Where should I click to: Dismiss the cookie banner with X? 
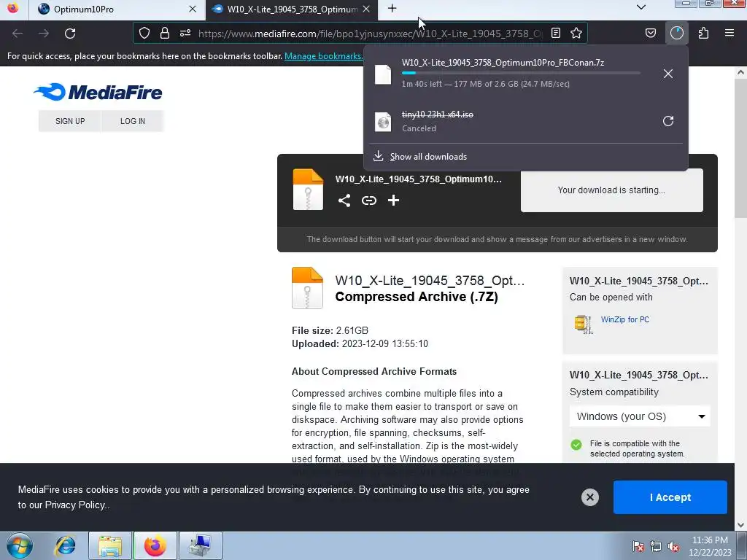[589, 497]
